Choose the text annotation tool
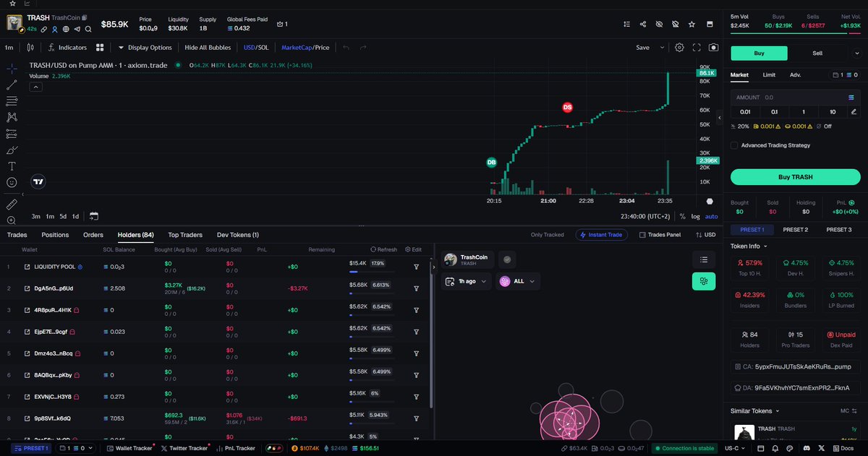The image size is (868, 456). (x=12, y=166)
